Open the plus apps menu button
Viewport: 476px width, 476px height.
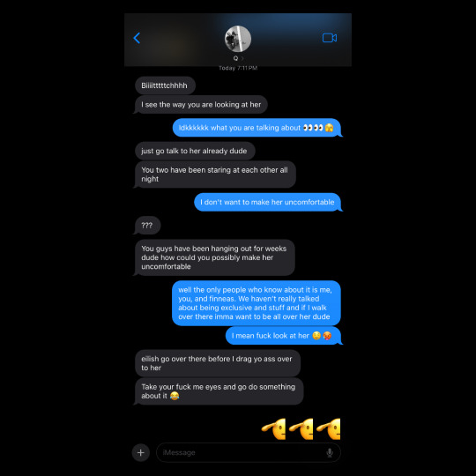coord(140,452)
